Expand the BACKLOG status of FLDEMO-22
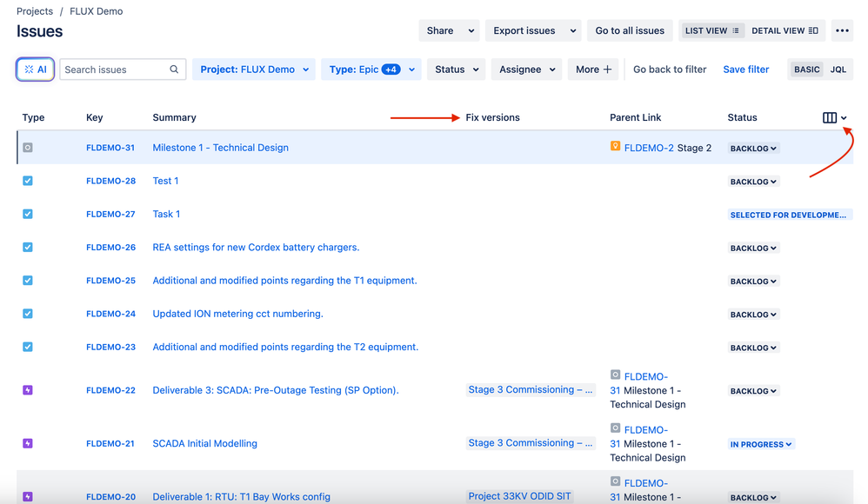This screenshot has height=504, width=868. click(753, 390)
